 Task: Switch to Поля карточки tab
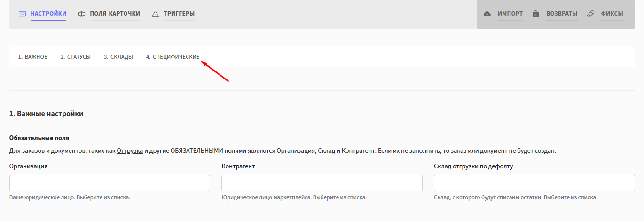[x=115, y=14]
